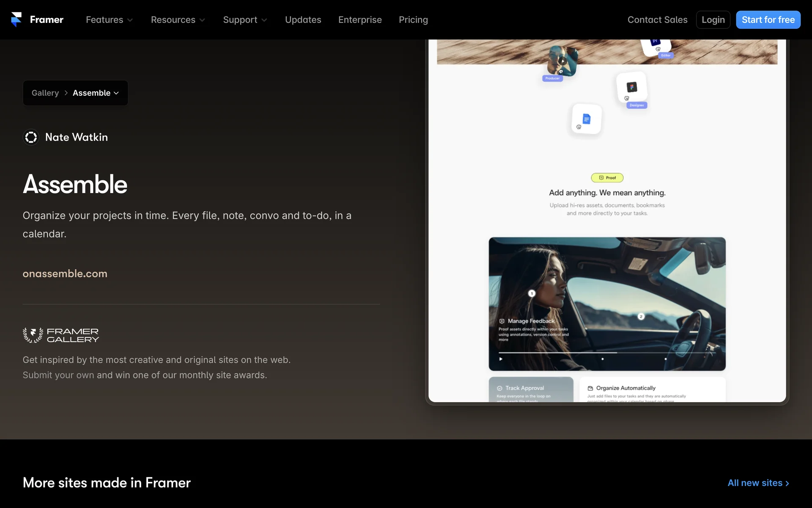812x508 pixels.
Task: Visit onassemble.com link
Action: coord(65,274)
